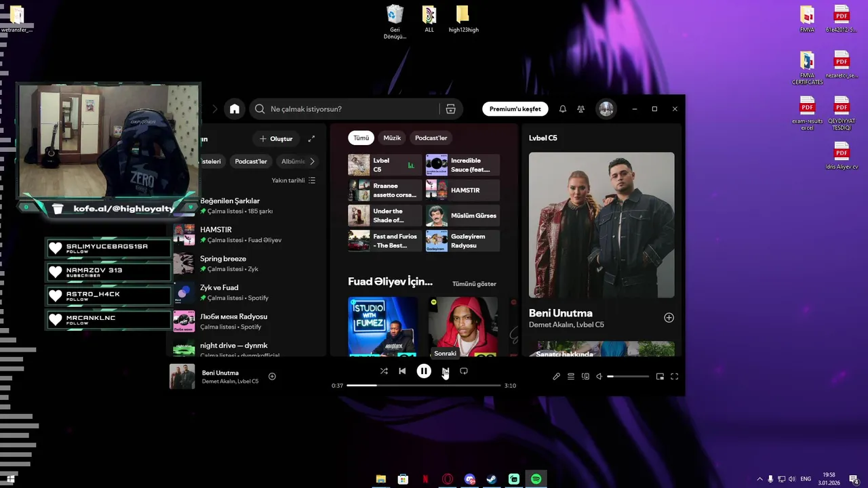This screenshot has width=868, height=488.
Task: Open Zyk ve Fuad playlist
Action: tap(245, 292)
